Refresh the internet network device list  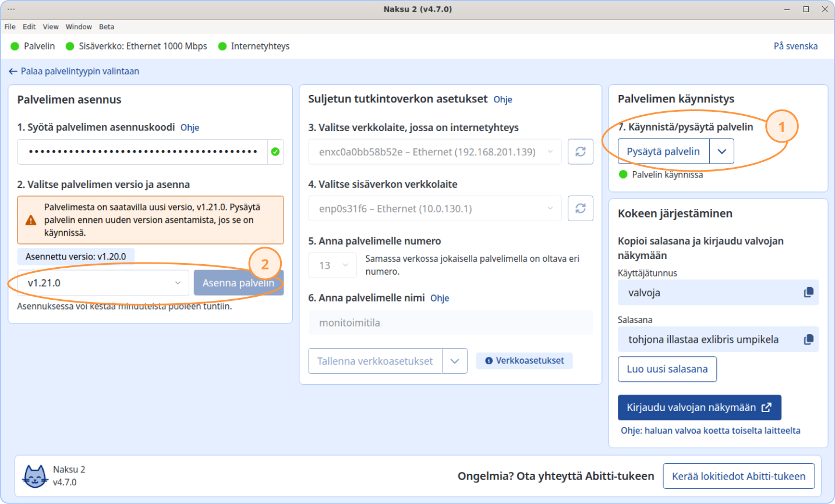pyautogui.click(x=580, y=152)
